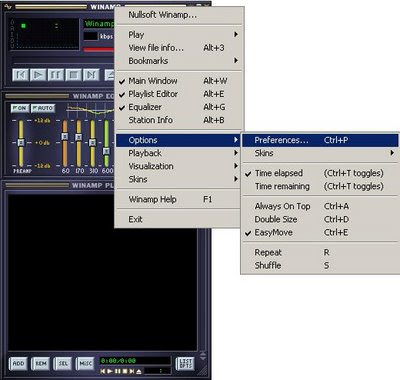Click the playlist vertical scrollbar

[203, 271]
